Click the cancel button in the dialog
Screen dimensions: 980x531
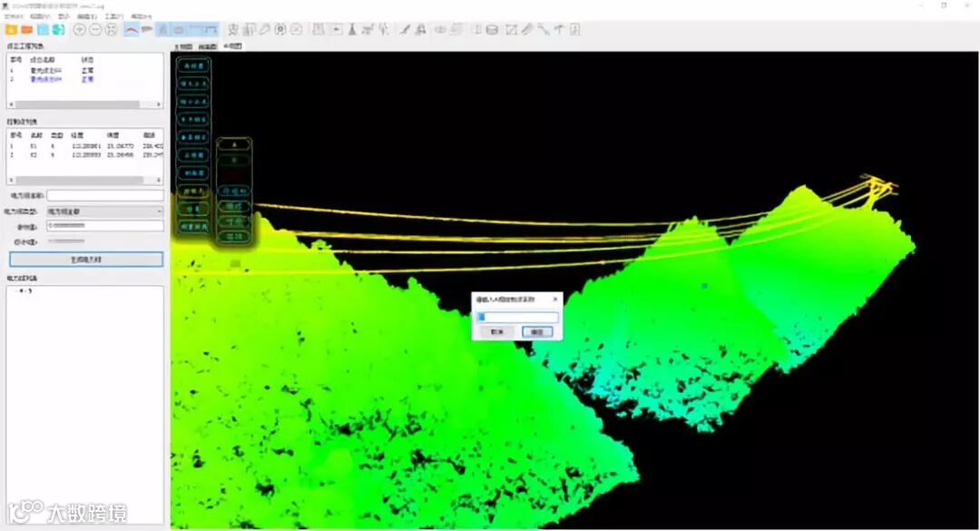(x=497, y=331)
